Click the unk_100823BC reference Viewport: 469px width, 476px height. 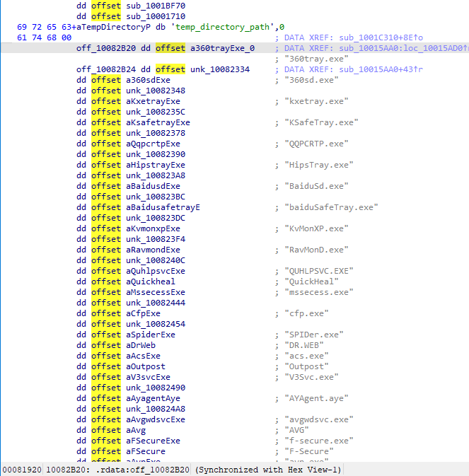[x=156, y=197]
